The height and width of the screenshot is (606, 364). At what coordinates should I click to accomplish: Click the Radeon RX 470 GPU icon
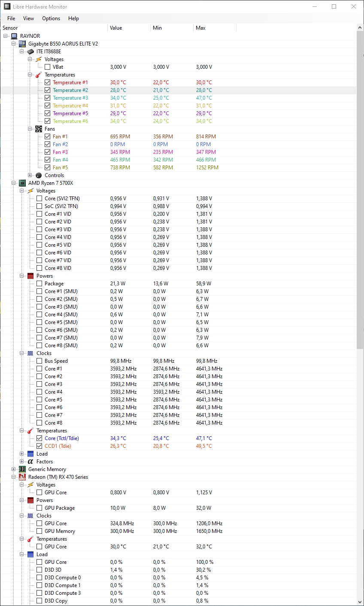click(x=22, y=477)
